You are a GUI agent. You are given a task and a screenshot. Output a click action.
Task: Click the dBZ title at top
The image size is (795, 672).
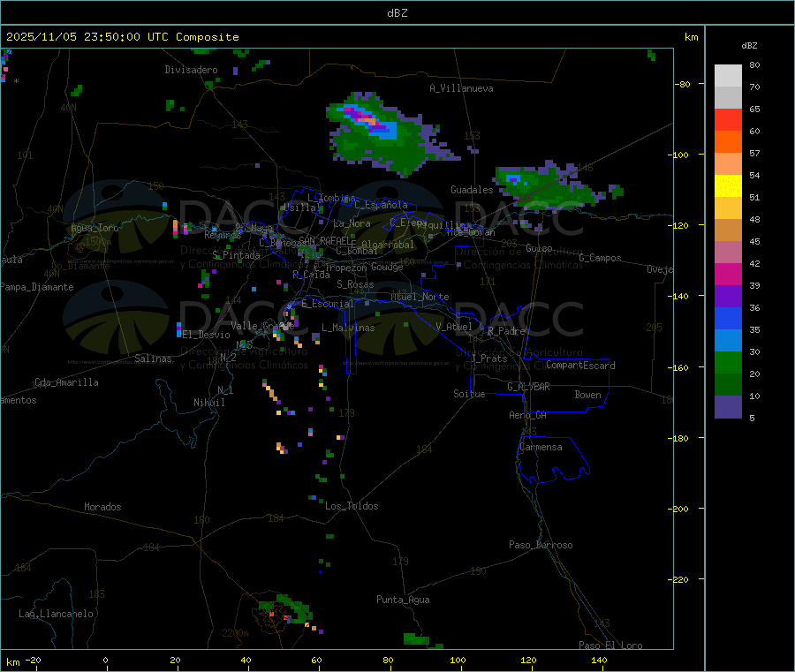pyautogui.click(x=397, y=13)
